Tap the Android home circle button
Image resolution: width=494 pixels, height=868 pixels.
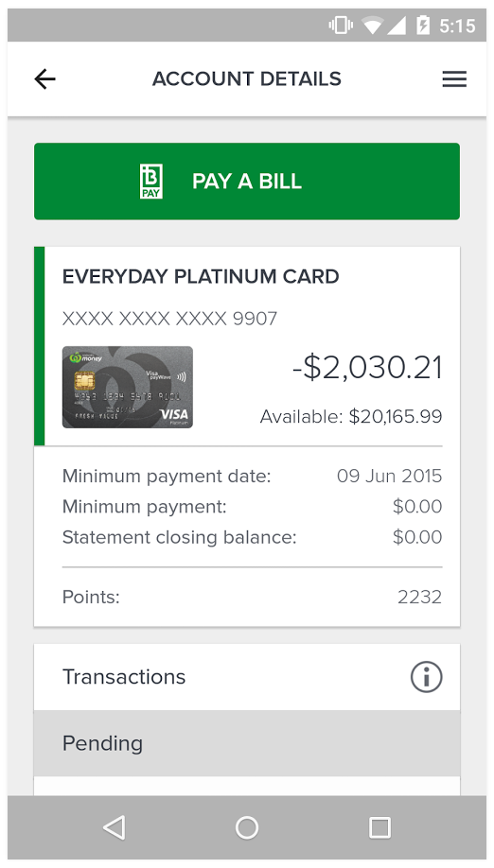pyautogui.click(x=247, y=827)
